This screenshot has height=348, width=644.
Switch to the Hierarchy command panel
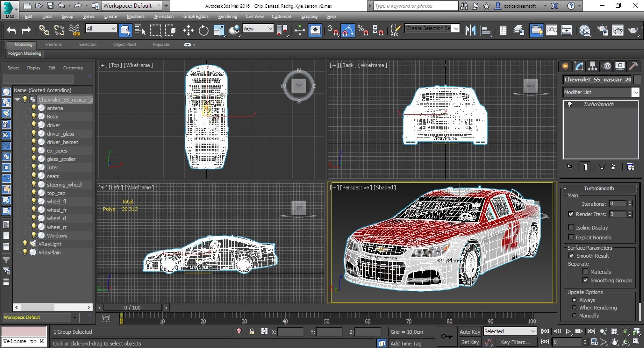click(x=593, y=66)
